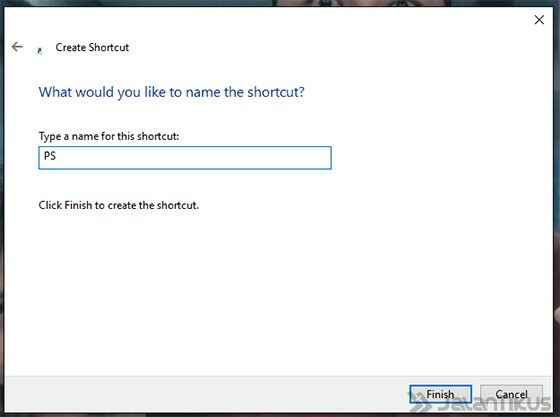Click the 'Click Finish to create the shortcut.' text
This screenshot has width=560, height=417.
[119, 205]
